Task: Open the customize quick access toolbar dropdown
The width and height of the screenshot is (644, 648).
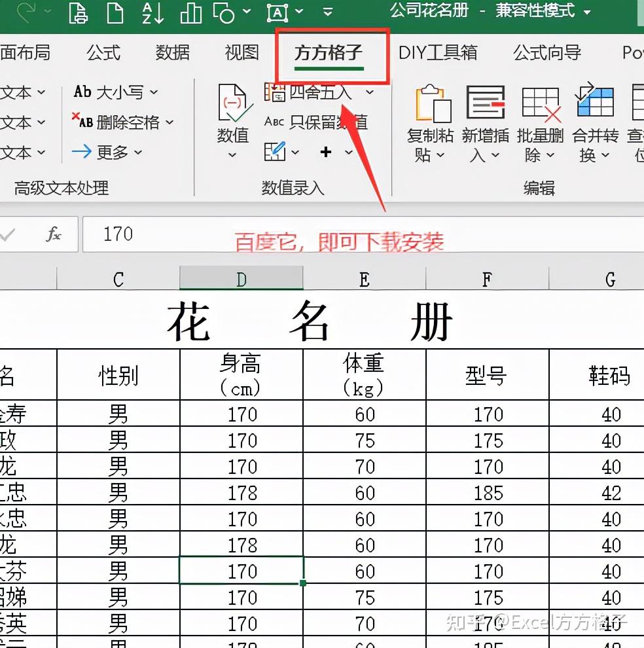Action: click(x=328, y=12)
